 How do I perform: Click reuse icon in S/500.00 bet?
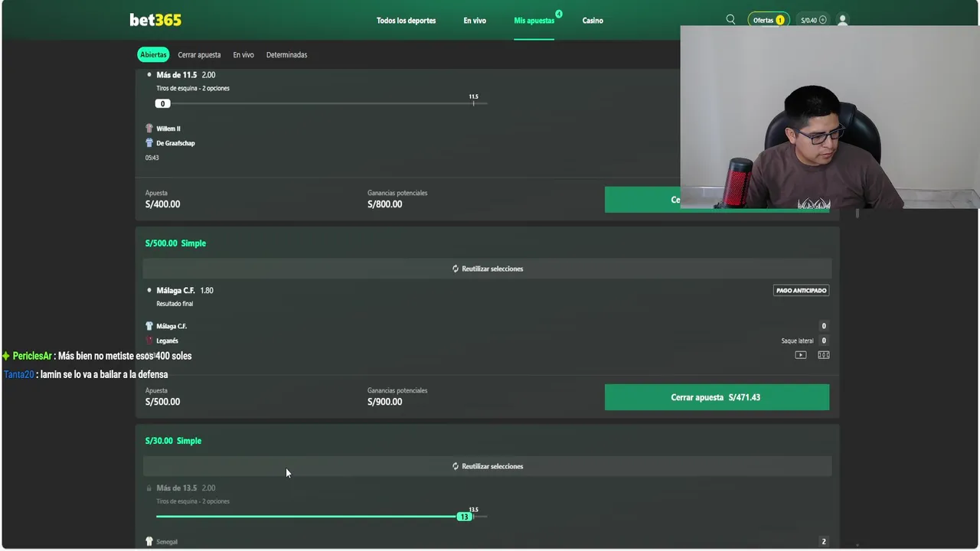(456, 269)
